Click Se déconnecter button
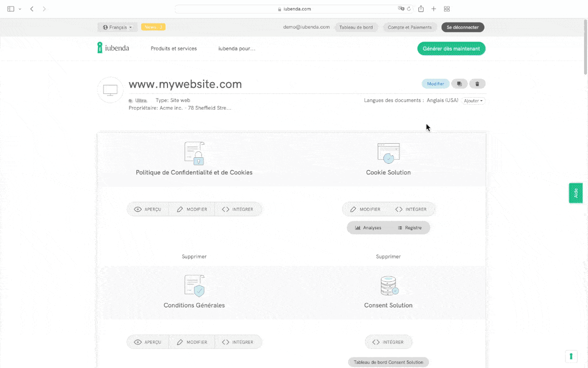The width and height of the screenshot is (588, 368). tap(462, 28)
